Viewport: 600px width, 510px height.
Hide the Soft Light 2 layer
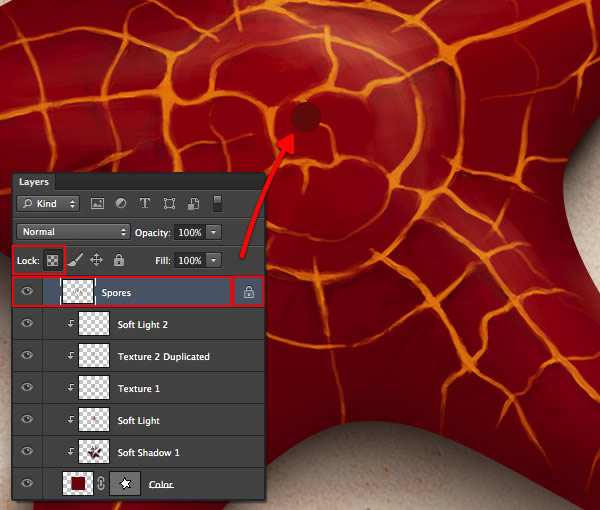(x=27, y=323)
